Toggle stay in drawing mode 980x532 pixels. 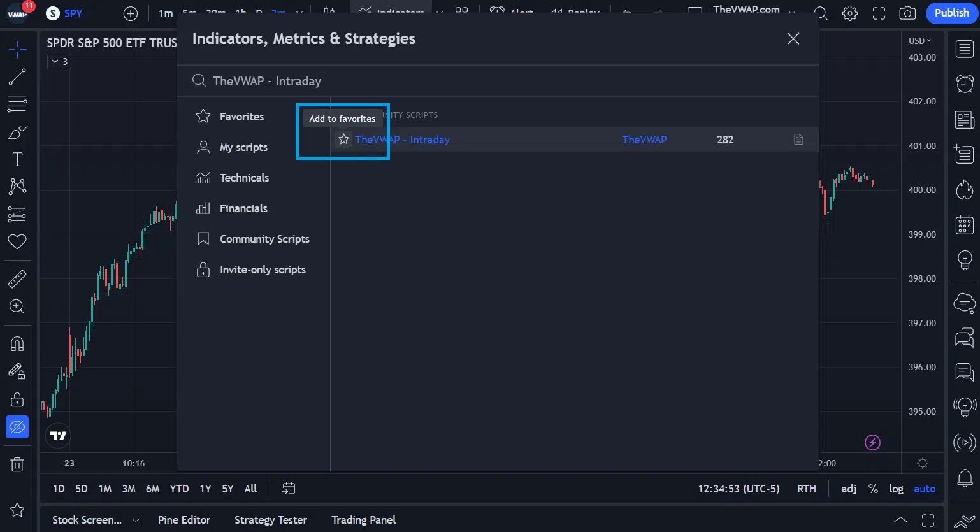click(17, 371)
